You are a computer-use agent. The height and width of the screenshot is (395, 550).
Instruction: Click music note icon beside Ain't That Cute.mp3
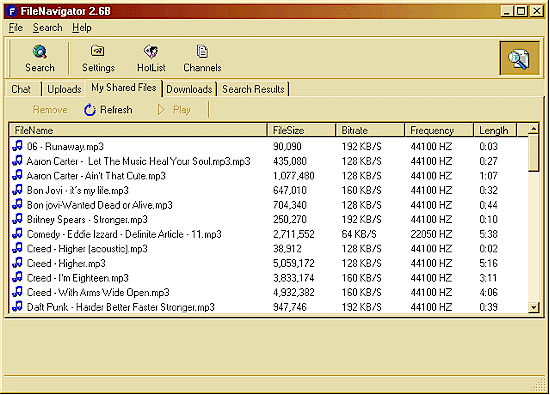coord(18,175)
